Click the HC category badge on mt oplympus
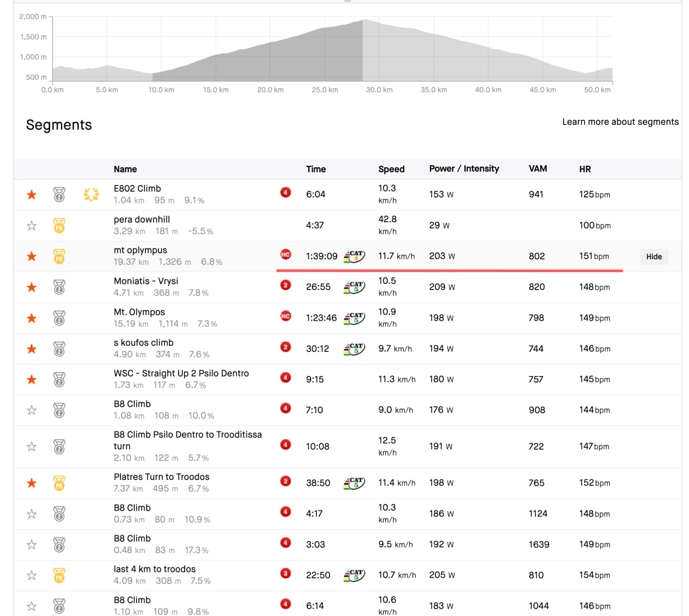The width and height of the screenshot is (689, 616). (286, 254)
